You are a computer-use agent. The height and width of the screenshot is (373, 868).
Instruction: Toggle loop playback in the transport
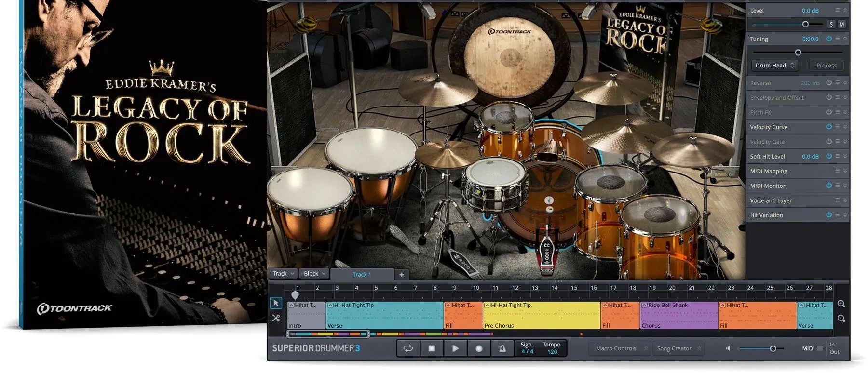coord(408,348)
